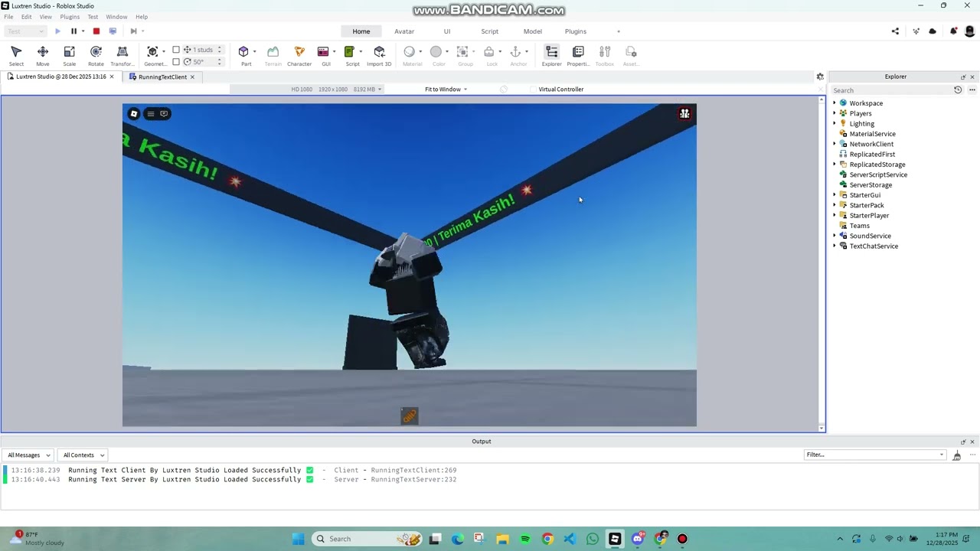Pause the running play test
This screenshot has height=551, width=980.
point(73,31)
